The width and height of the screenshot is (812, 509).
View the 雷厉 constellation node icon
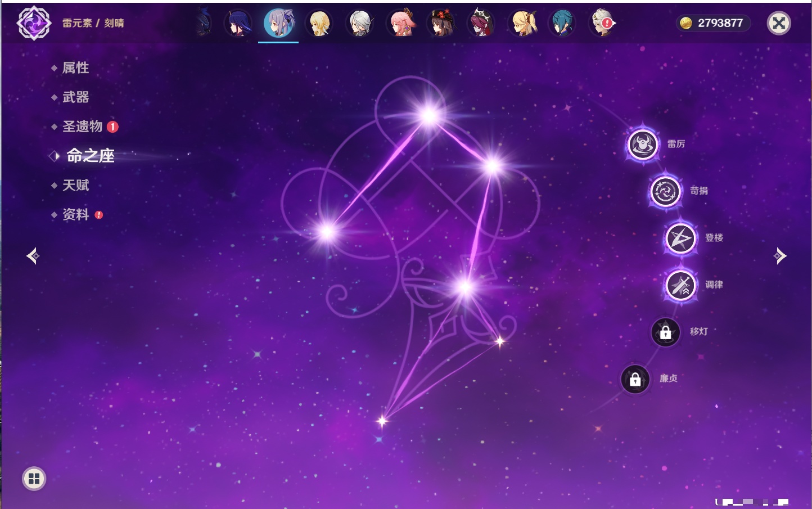point(643,145)
